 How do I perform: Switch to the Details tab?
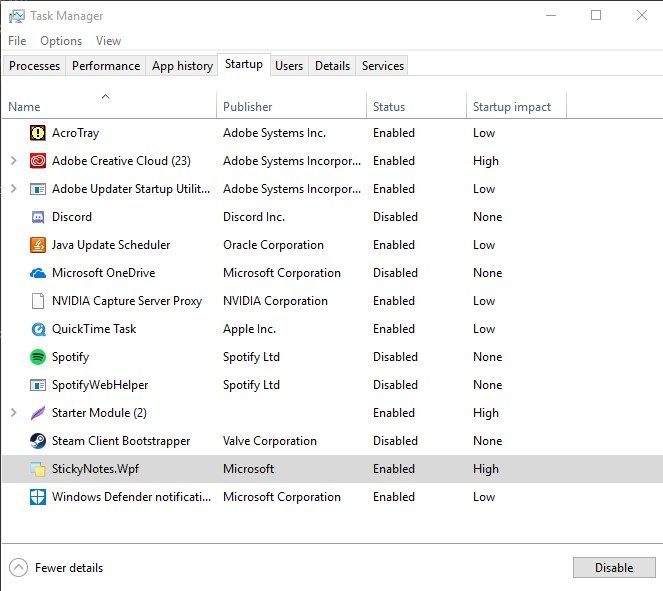[332, 66]
